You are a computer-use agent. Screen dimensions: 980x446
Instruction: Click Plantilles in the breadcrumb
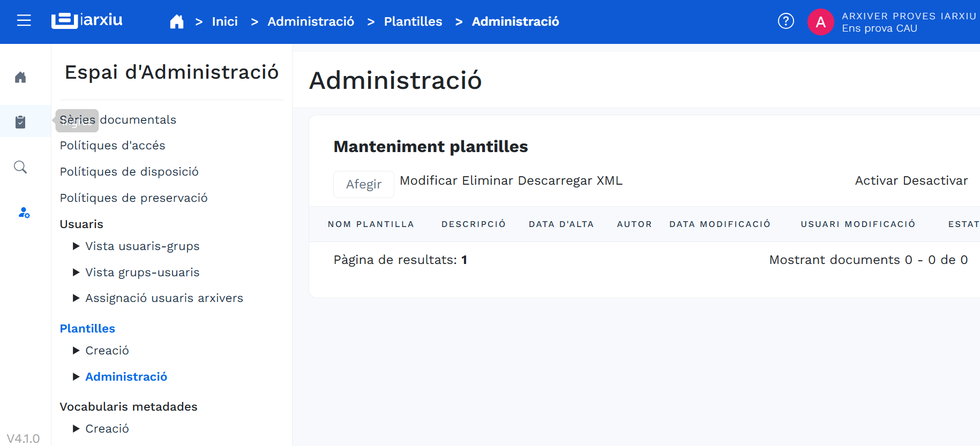coord(413,21)
